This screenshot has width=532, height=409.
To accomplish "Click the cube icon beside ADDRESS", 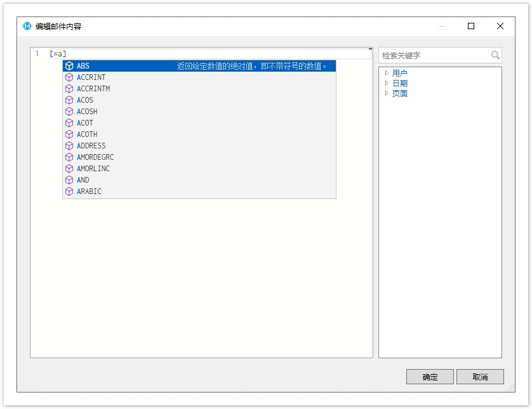I will tap(69, 146).
